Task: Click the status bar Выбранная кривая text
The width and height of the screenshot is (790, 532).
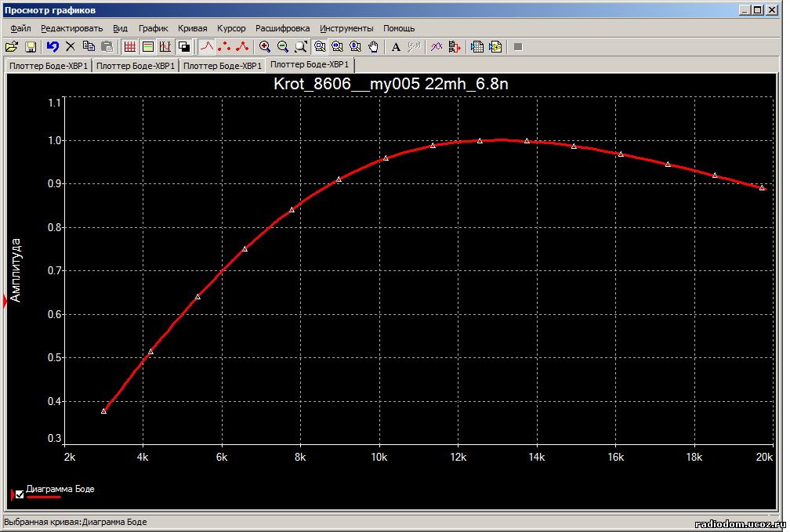Action: [75, 522]
